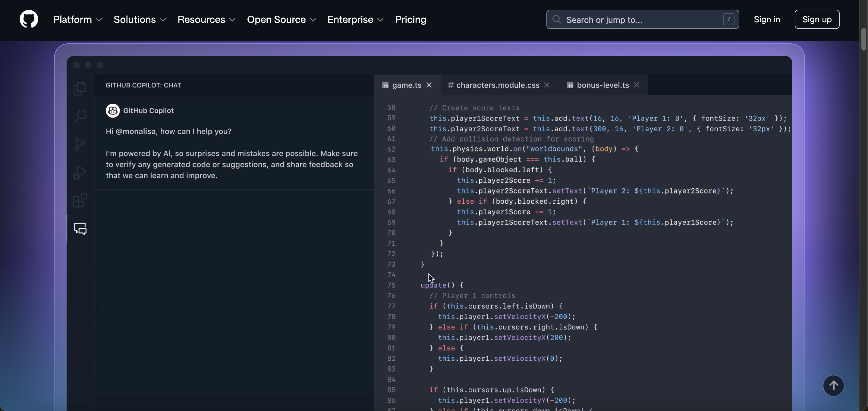Click the "// Create score texts" comment
The image size is (868, 411).
pyautogui.click(x=474, y=108)
